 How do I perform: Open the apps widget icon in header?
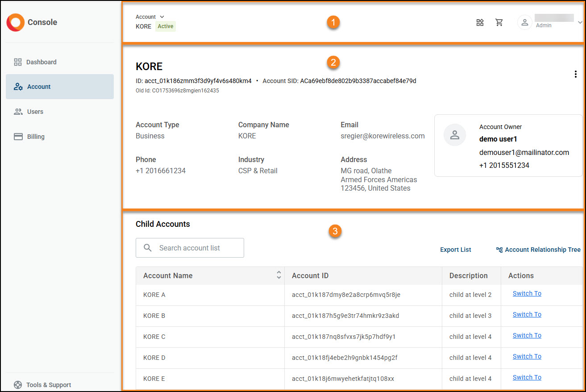click(480, 22)
